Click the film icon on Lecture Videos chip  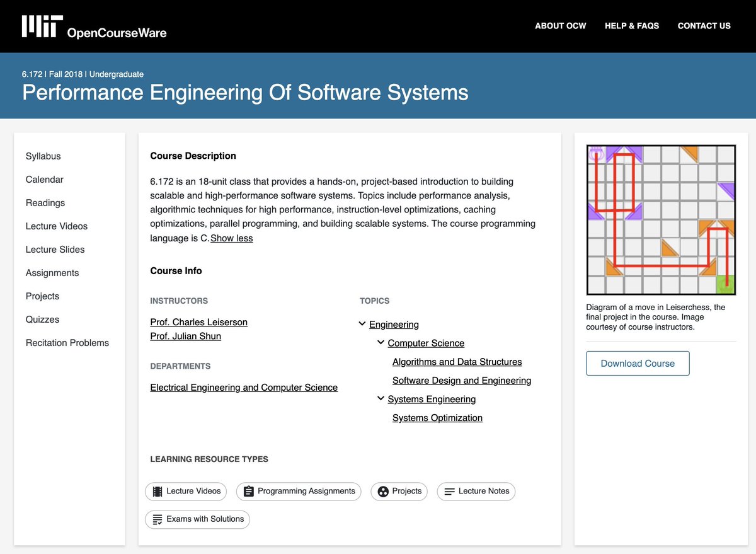157,491
